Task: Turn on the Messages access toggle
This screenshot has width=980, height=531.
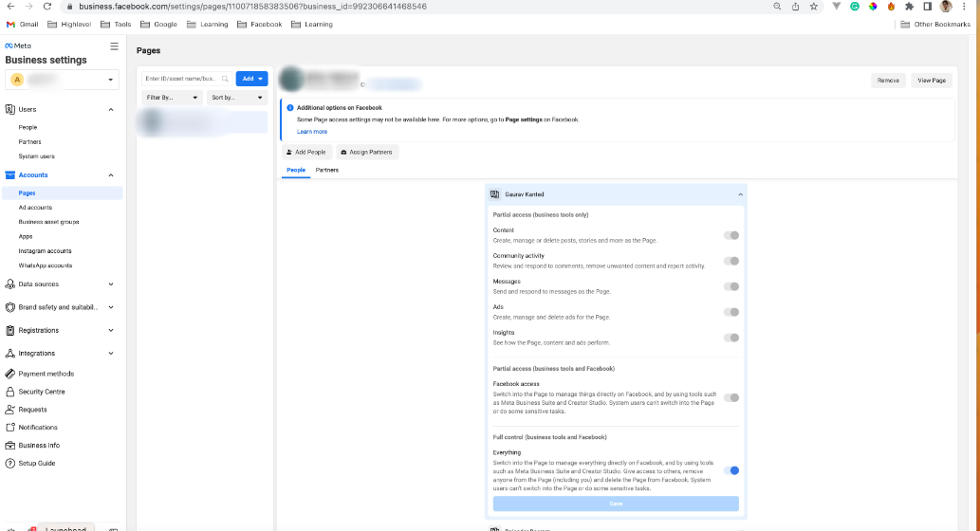Action: [x=731, y=286]
